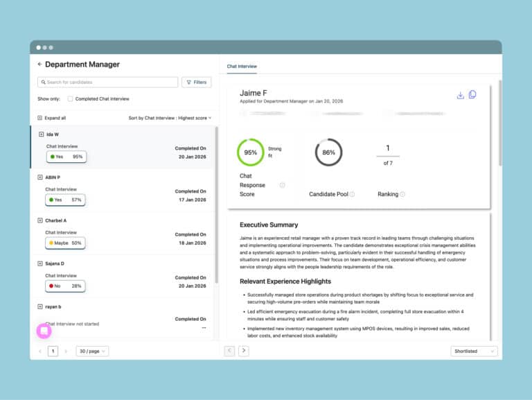The width and height of the screenshot is (532, 400).
Task: Click Charbel A's 18 Jan 2026 completion date
Action: point(193,243)
